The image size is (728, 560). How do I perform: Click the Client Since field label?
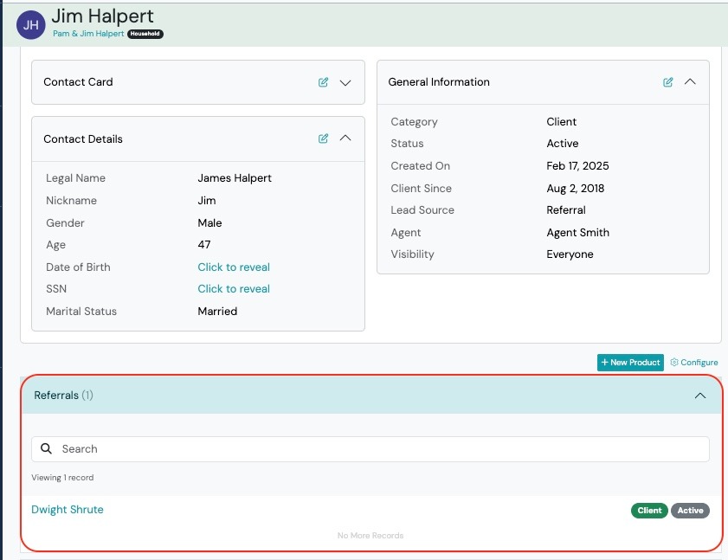tap(421, 188)
